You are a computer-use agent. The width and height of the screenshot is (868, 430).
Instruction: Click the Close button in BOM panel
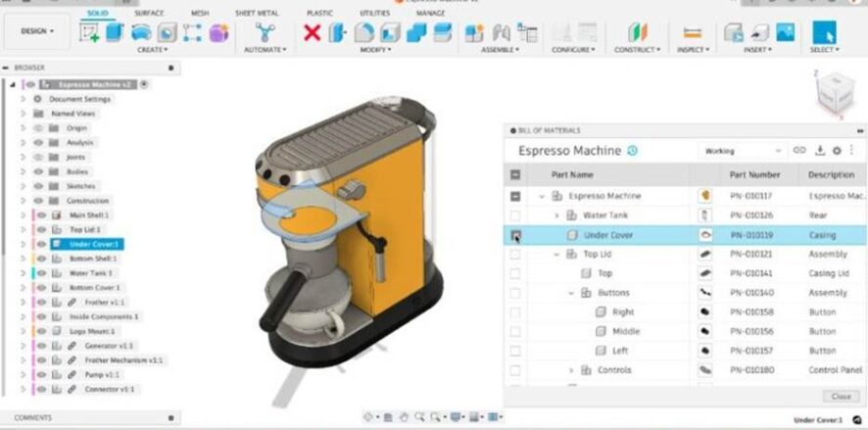[841, 397]
